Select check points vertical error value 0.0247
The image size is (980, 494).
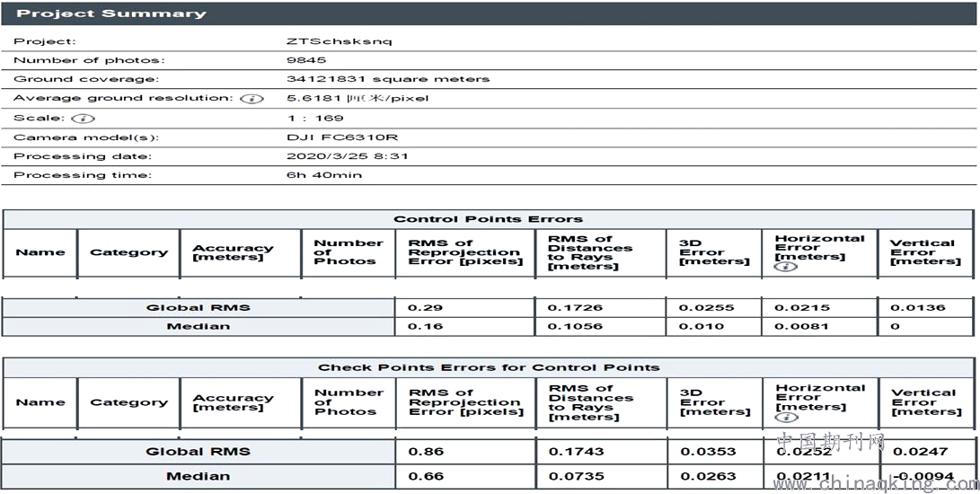920,452
